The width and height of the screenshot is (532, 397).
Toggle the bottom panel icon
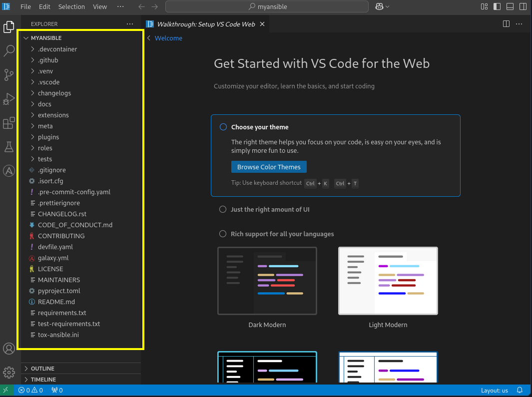point(510,6)
